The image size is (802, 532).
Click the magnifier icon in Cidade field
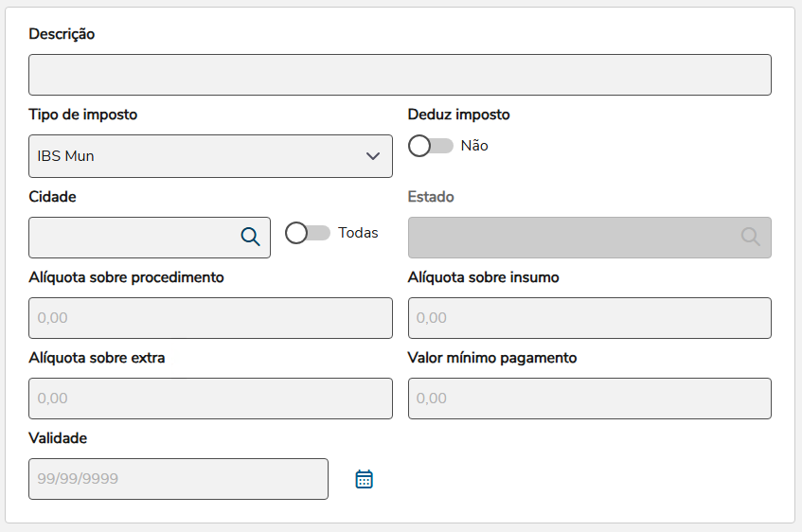point(250,237)
